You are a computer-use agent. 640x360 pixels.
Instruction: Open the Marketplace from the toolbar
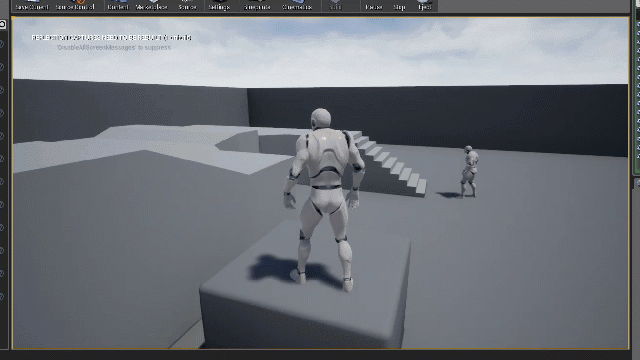152,6
